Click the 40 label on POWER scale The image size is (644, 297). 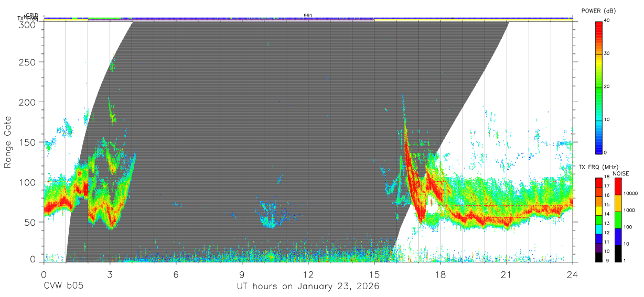tap(607, 21)
